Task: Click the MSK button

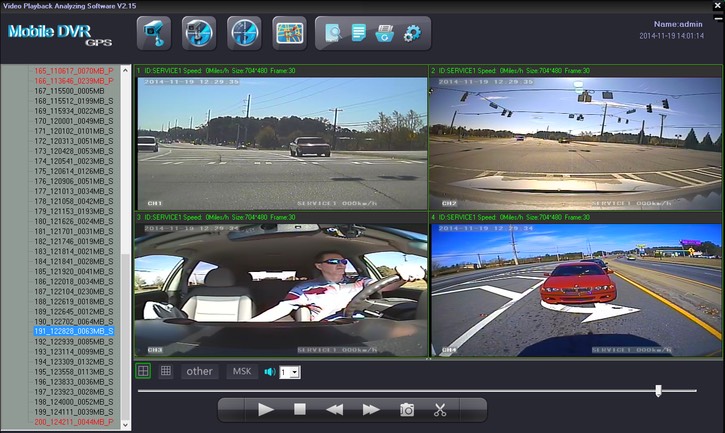Action: tap(241, 371)
